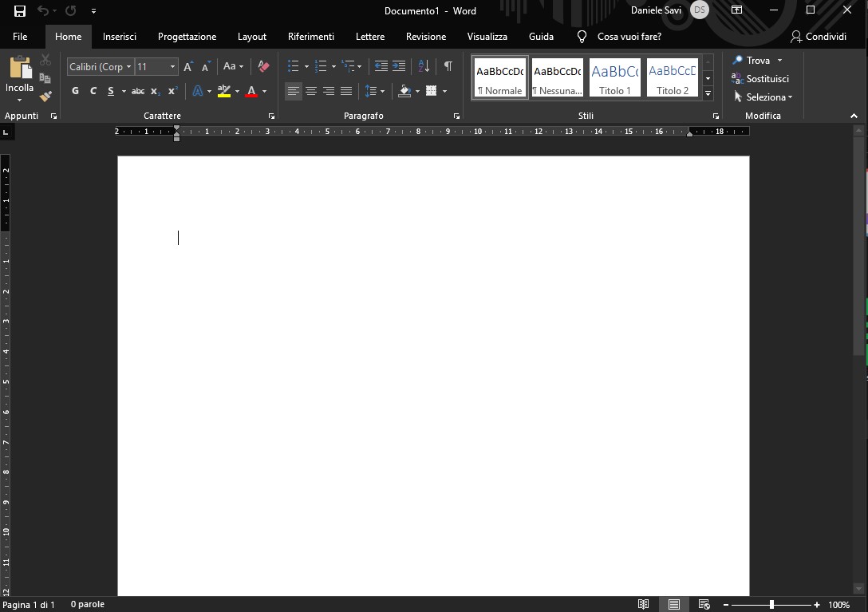Viewport: 868px width, 612px height.
Task: Click the Condividi share button
Action: [x=819, y=37]
